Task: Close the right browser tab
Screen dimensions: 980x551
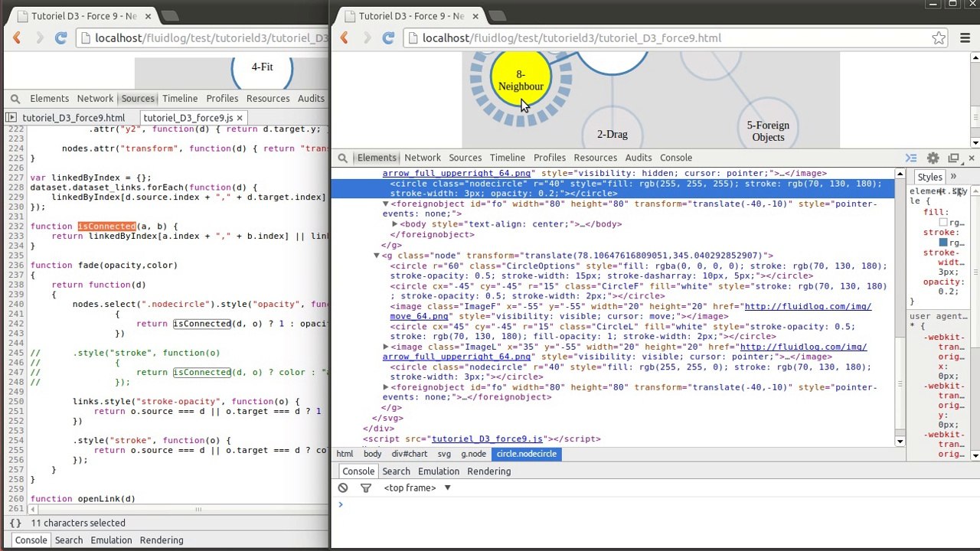Action: pos(475,16)
